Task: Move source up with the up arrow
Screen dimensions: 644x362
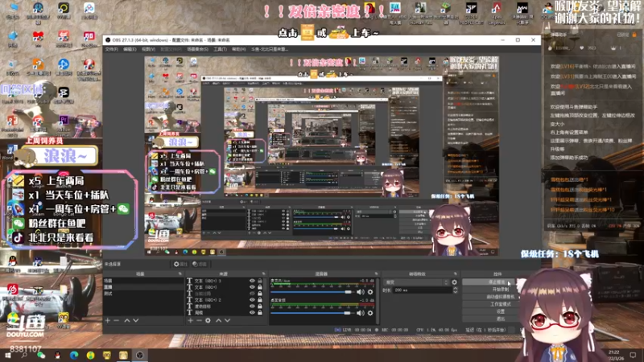Action: (218, 320)
